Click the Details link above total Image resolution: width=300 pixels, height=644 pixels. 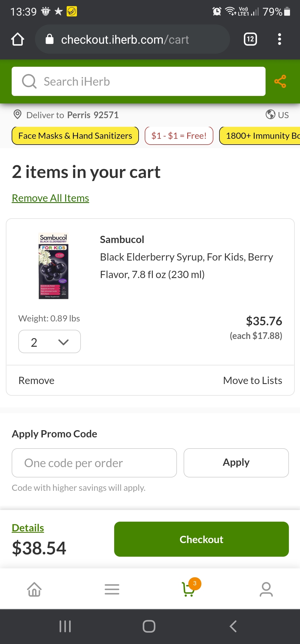pyautogui.click(x=28, y=528)
